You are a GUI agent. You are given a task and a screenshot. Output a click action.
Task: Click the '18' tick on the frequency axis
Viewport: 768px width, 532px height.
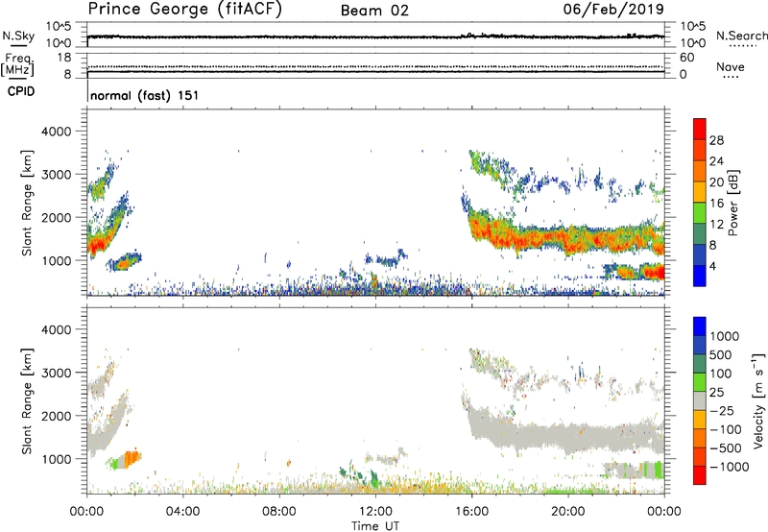[64, 58]
